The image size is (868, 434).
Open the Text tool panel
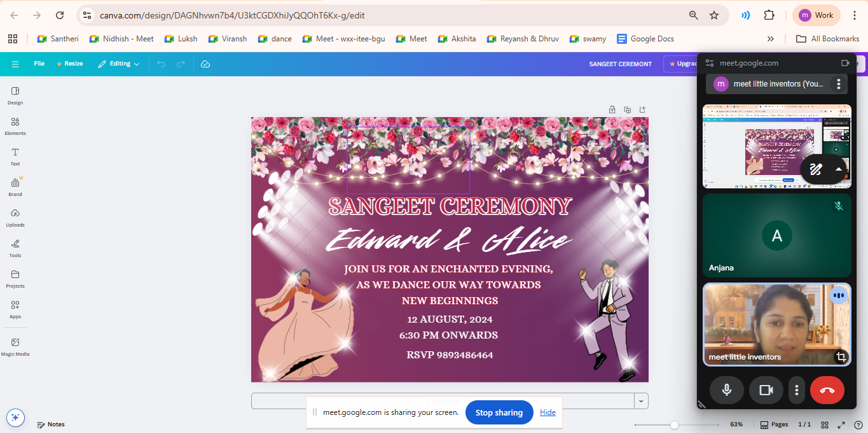pos(15,157)
